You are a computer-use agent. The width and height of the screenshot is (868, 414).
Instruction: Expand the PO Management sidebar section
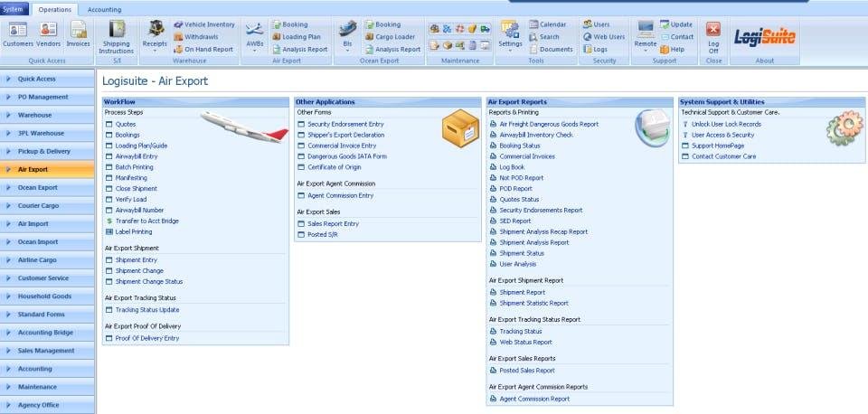pos(47,97)
